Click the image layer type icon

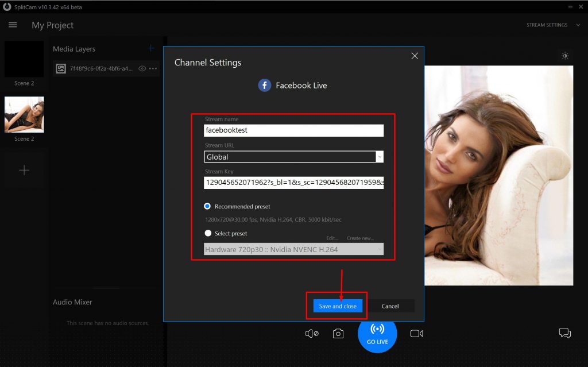point(61,68)
